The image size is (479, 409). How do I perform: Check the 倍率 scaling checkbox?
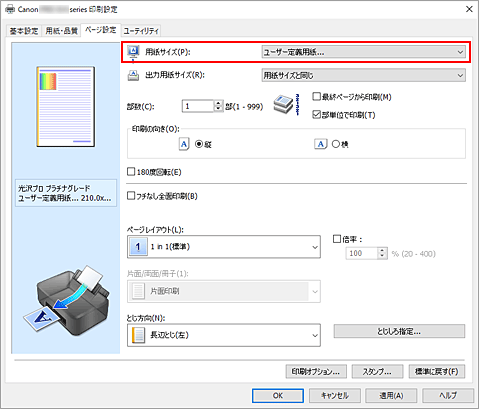[337, 239]
